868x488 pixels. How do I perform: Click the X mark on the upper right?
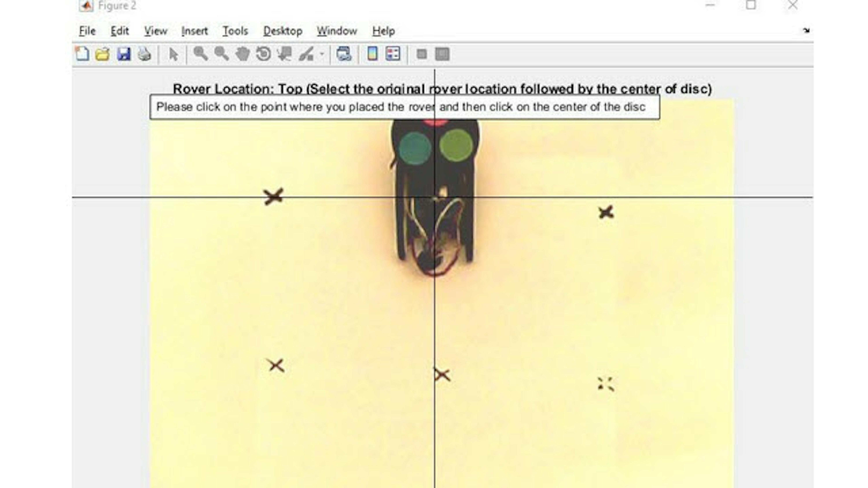[x=606, y=212]
